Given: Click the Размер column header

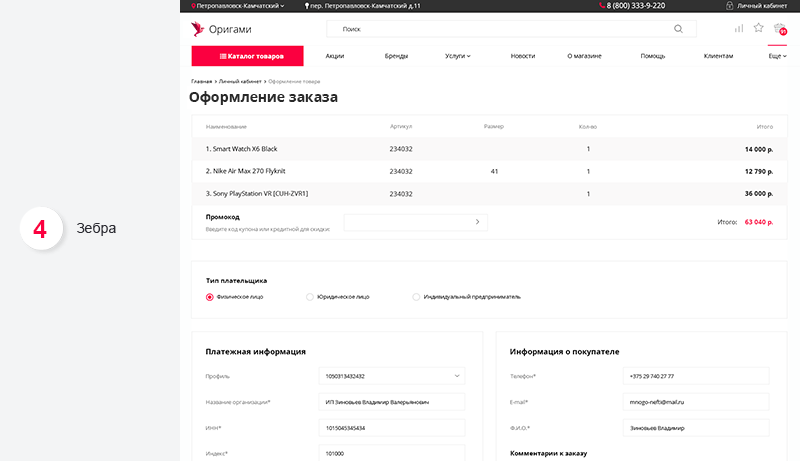Looking at the screenshot, I should pyautogui.click(x=494, y=126).
